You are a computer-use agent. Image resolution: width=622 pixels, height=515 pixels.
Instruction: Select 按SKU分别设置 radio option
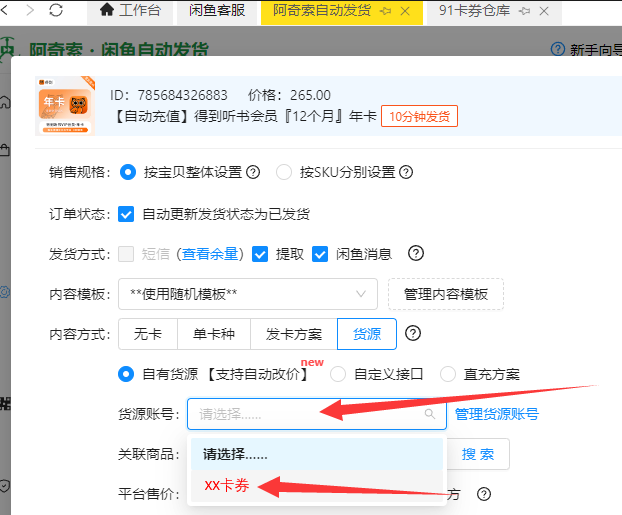coord(284,172)
